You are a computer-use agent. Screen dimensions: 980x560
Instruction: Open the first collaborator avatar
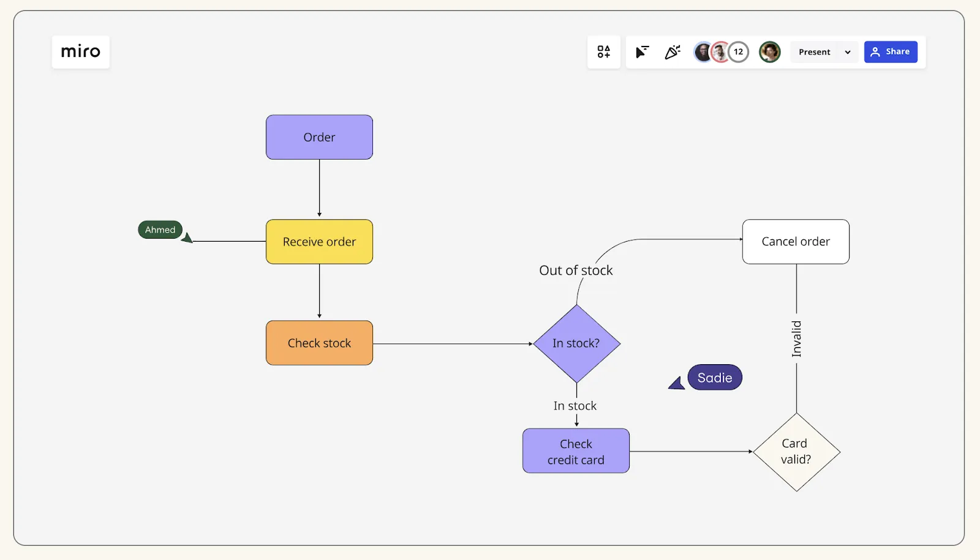click(x=702, y=52)
